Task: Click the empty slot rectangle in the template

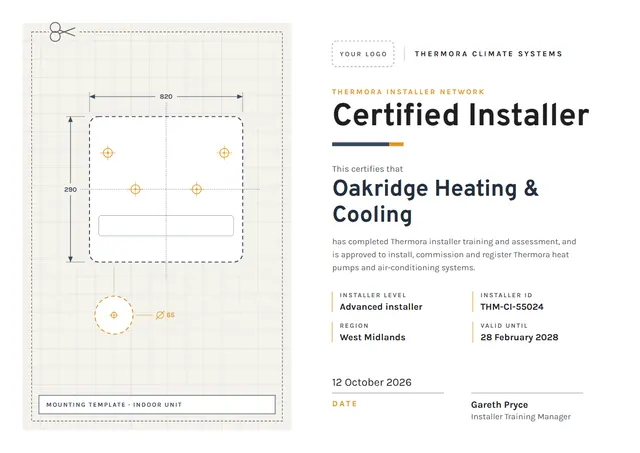Action: 166,226
